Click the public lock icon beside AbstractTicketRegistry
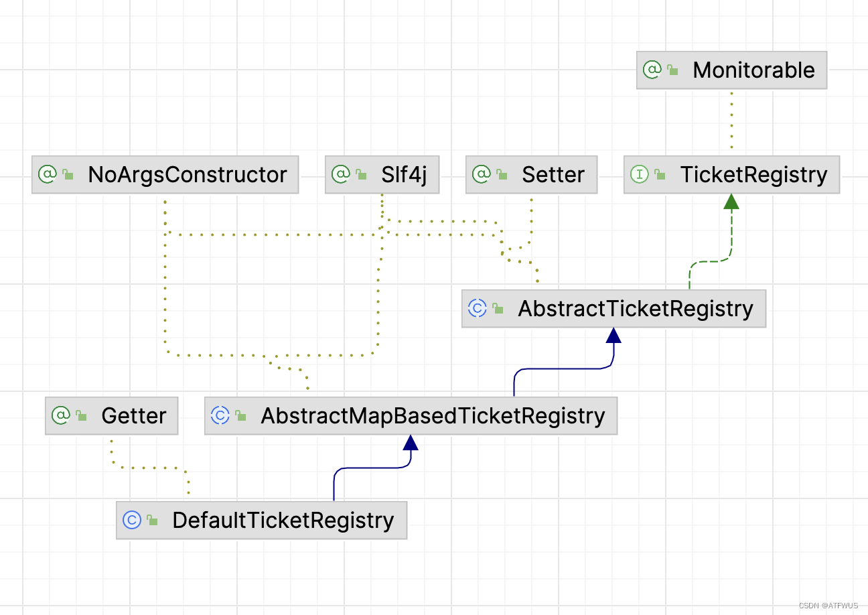868x615 pixels. tap(498, 309)
